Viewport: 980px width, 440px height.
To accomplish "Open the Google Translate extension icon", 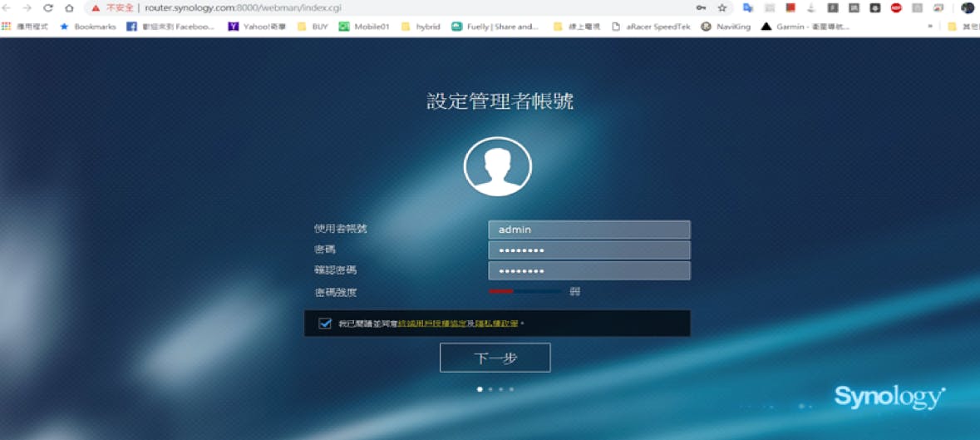I will click(747, 8).
